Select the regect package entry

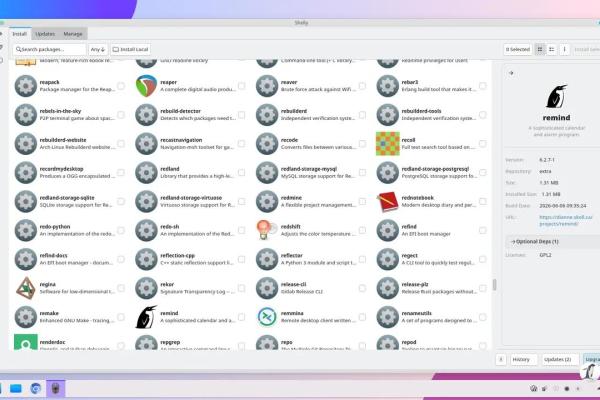click(x=432, y=259)
